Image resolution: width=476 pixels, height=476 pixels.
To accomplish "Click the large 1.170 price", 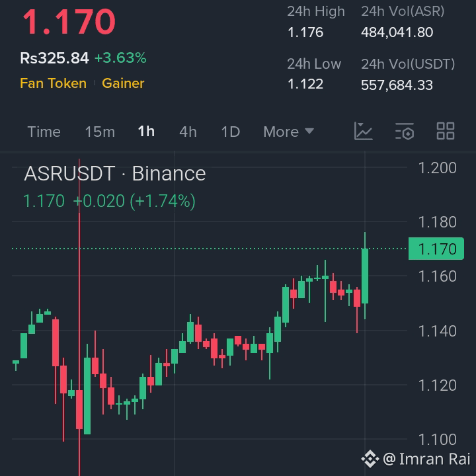I will click(x=69, y=22).
